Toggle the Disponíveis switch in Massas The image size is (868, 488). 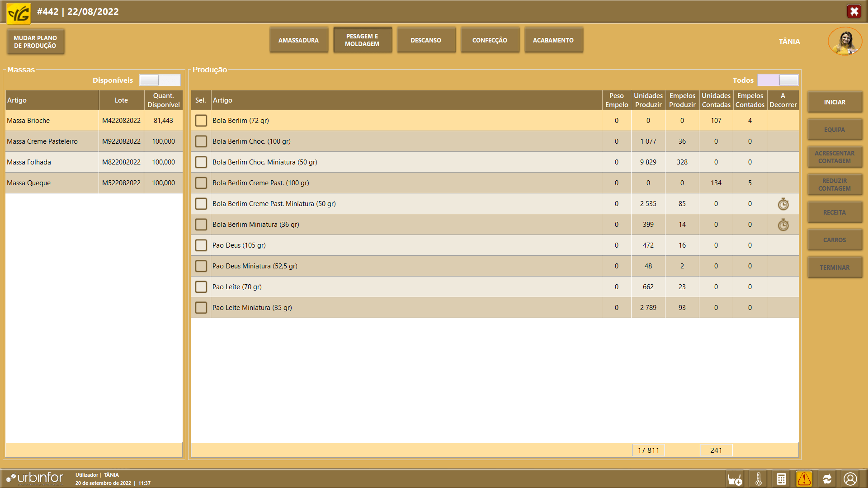160,80
